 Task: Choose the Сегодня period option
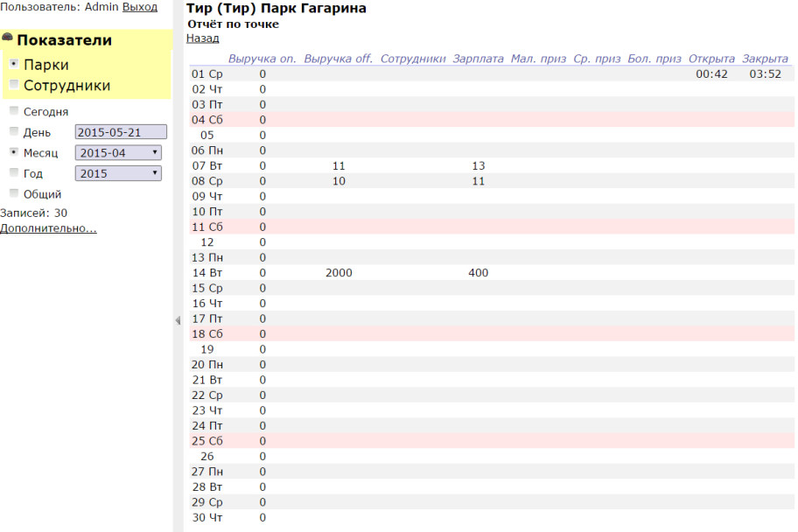pyautogui.click(x=13, y=112)
